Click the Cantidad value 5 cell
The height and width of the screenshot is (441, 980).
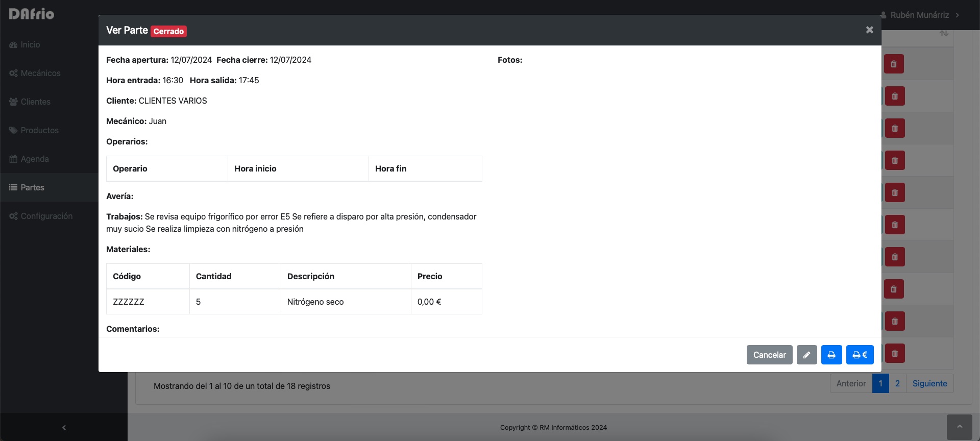(x=235, y=302)
